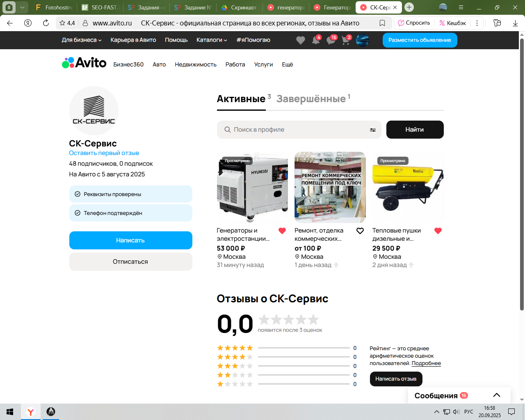Image resolution: width=525 pixels, height=420 pixels.
Task: Click Телефон подтверждён badge
Action: (130, 213)
